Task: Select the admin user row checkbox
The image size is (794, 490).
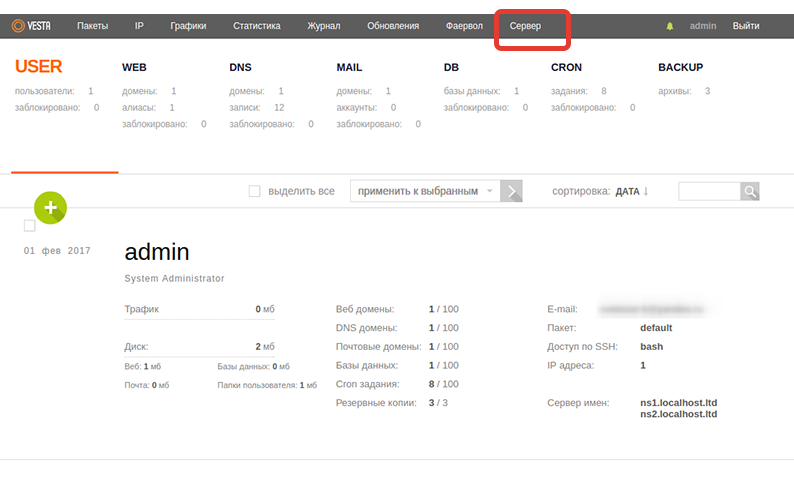Action: [x=29, y=226]
